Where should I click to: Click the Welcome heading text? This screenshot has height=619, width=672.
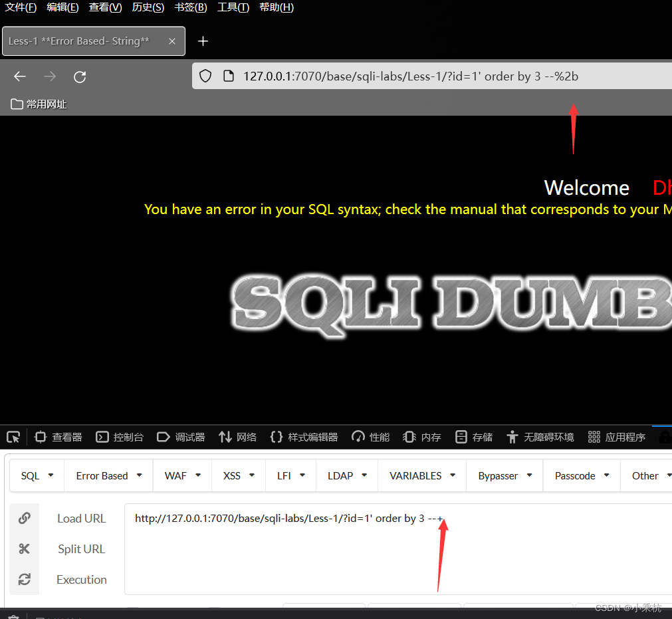click(586, 187)
